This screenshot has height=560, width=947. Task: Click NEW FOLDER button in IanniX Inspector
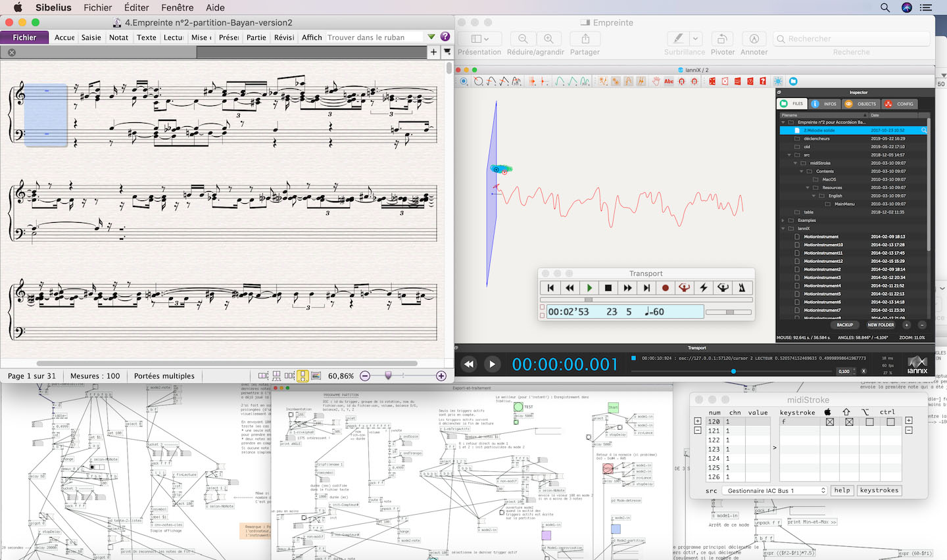pos(881,325)
